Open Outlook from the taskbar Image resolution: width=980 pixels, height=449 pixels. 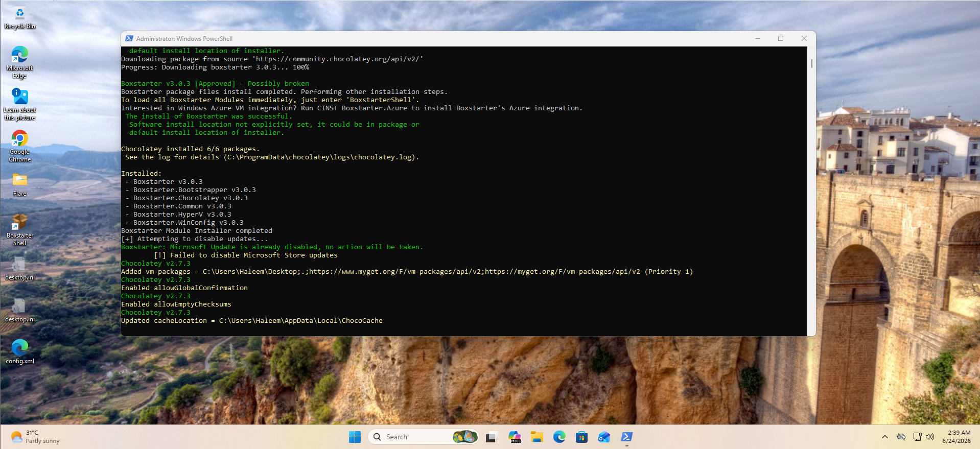(604, 437)
